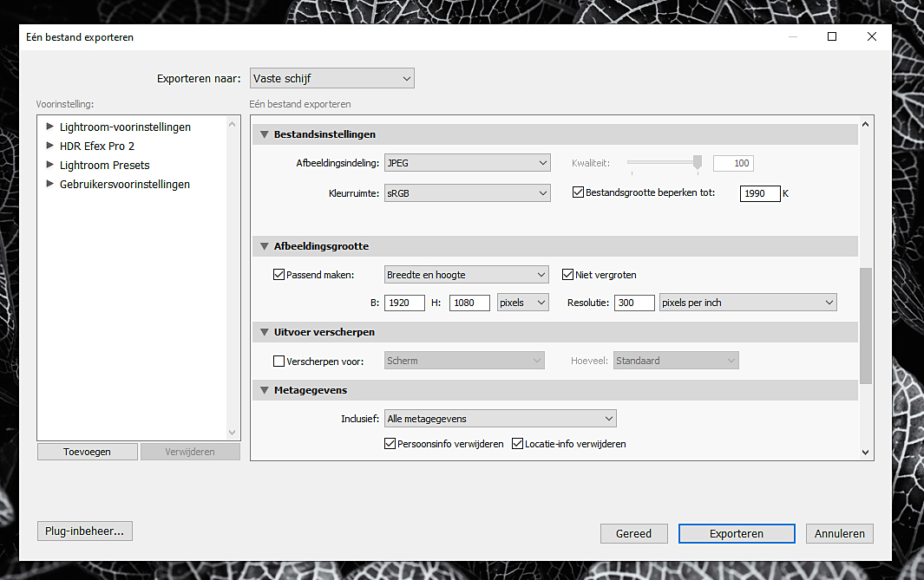The width and height of the screenshot is (924, 580).
Task: Enable Verscherpen voor checkbox
Action: (x=279, y=361)
